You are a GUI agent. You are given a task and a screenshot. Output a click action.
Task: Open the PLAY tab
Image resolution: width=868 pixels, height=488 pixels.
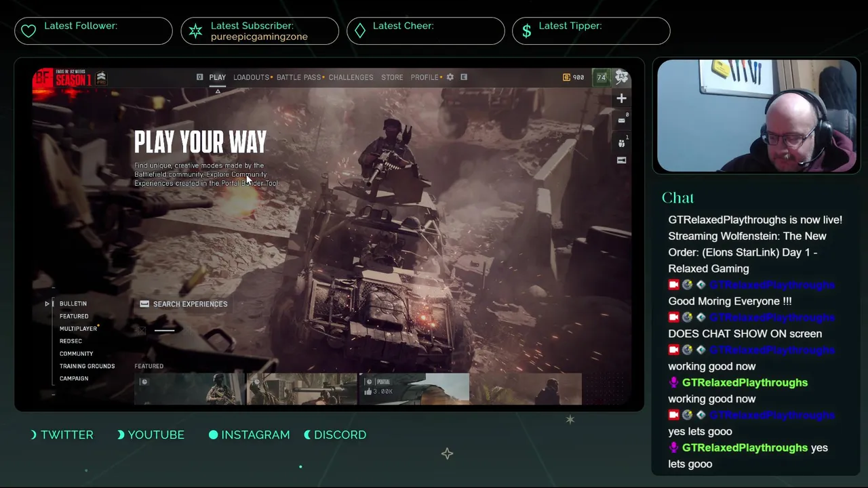pos(217,77)
